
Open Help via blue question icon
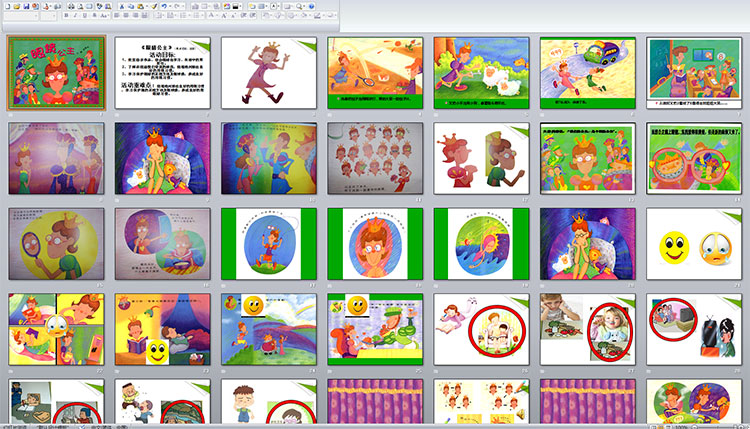pos(311,6)
